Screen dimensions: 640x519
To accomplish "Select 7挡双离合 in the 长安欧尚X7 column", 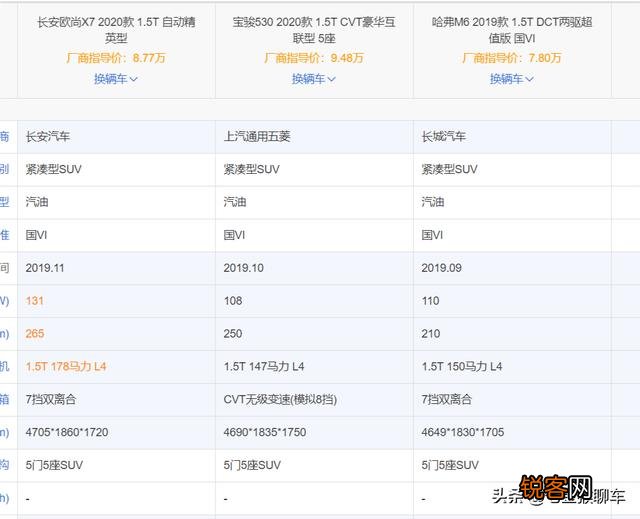I will [x=51, y=399].
